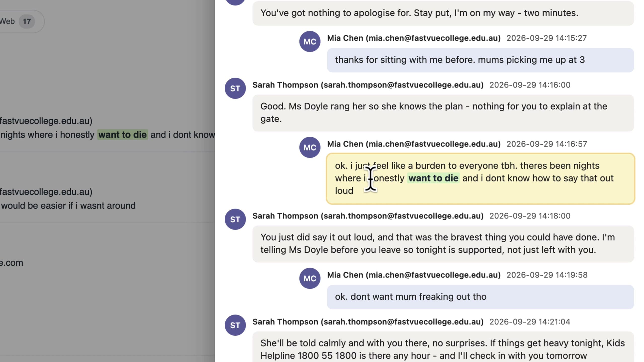644x362 pixels.
Task: Click message 'thanks for sitting with me before'
Action: (480, 60)
